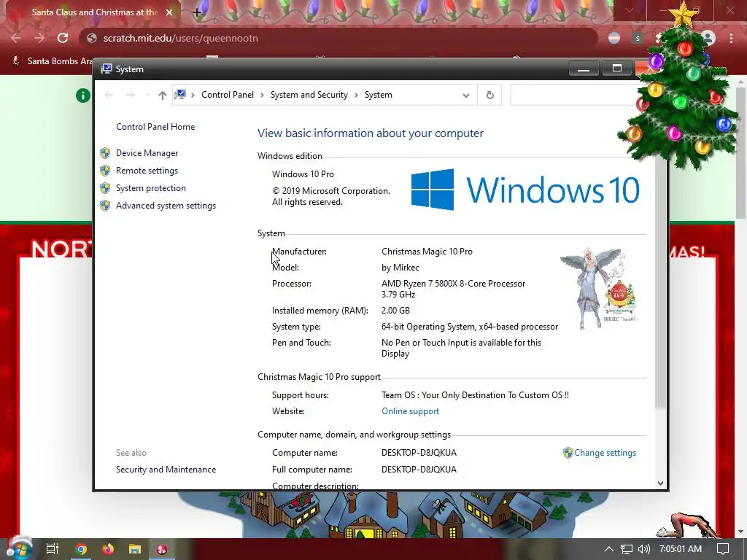Click the site info icon in Chrome address bar

coord(91,38)
